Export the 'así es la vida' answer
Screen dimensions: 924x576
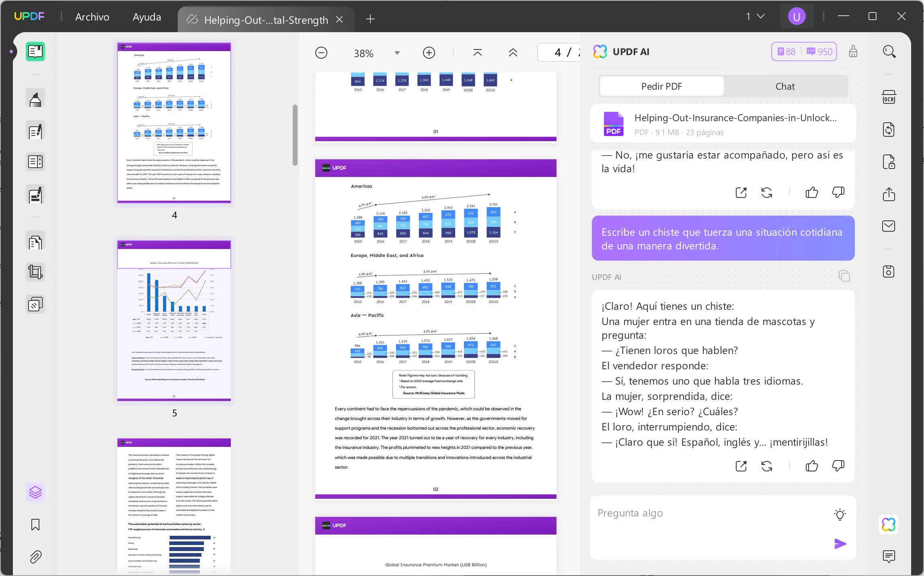(741, 193)
